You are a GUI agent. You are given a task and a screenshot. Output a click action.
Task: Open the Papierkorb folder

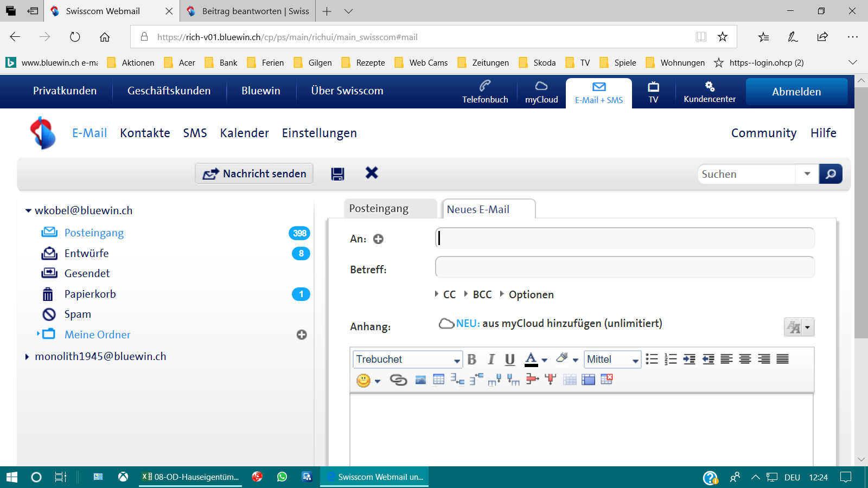(90, 294)
